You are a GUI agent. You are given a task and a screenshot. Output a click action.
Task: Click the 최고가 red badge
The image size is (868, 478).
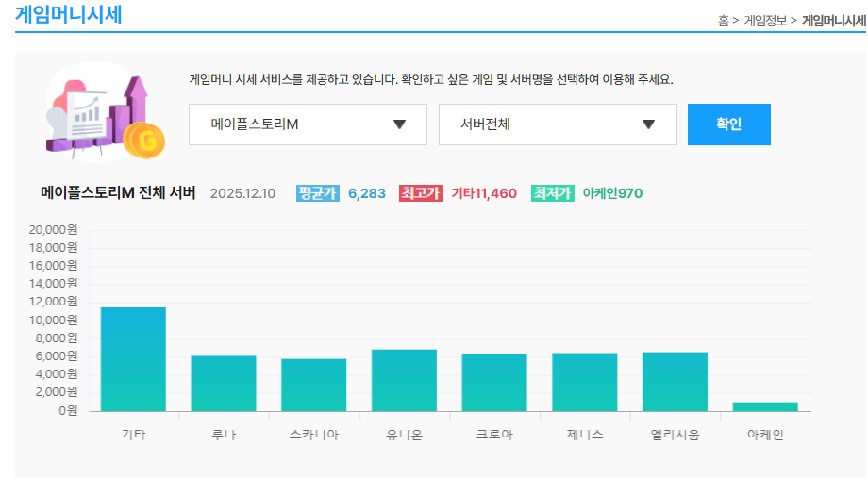421,193
